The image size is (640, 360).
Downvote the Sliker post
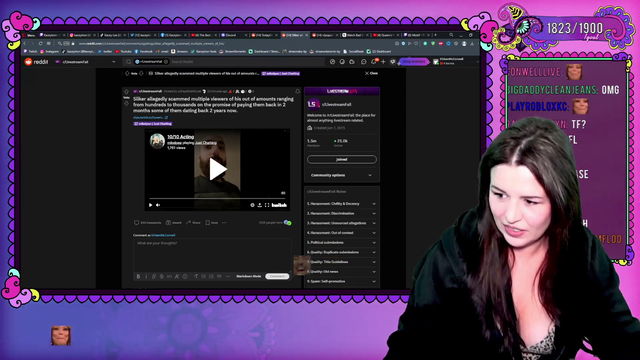(126, 104)
